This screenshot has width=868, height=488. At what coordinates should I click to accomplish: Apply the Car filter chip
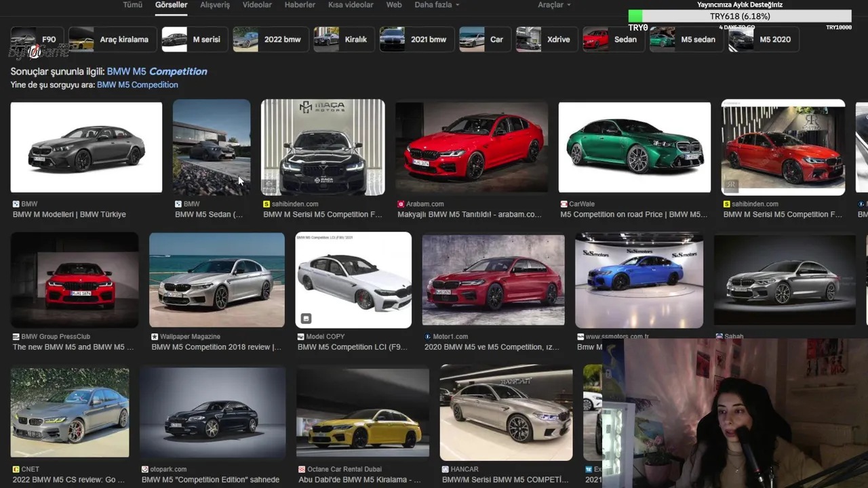485,39
